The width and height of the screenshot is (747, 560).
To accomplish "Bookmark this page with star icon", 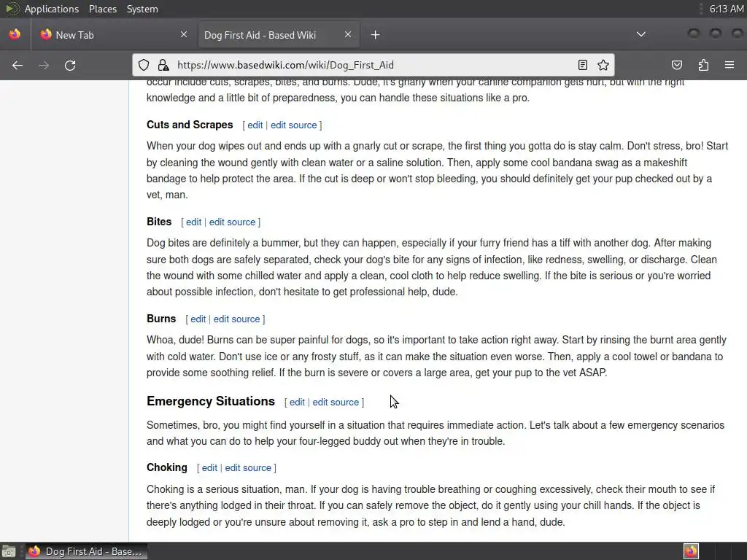I will click(603, 65).
